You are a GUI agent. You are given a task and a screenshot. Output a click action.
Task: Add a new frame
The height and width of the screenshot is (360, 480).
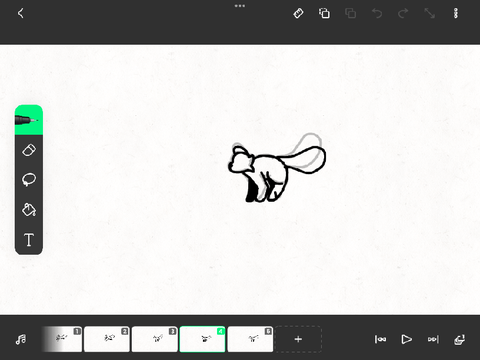point(298,339)
